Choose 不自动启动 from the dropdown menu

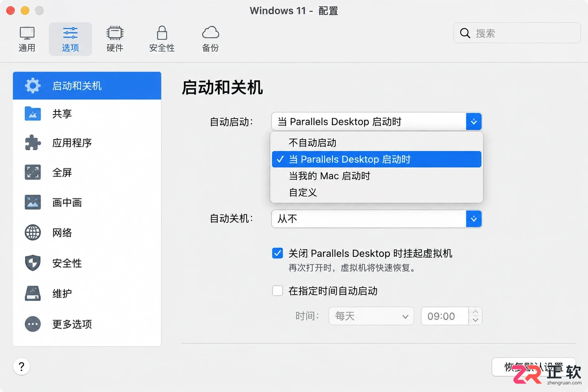(x=376, y=143)
